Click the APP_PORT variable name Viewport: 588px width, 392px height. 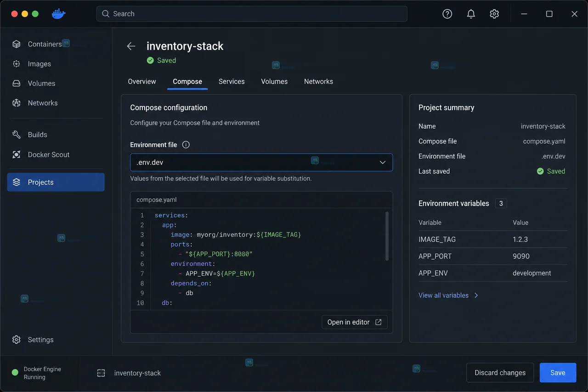pos(435,256)
